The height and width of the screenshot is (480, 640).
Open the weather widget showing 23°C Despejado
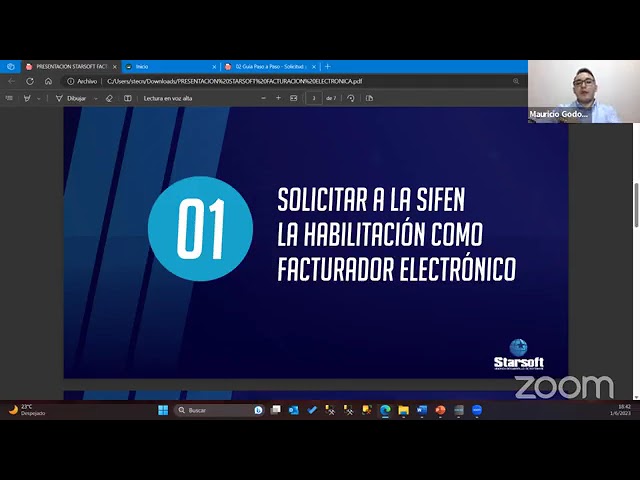(27, 410)
